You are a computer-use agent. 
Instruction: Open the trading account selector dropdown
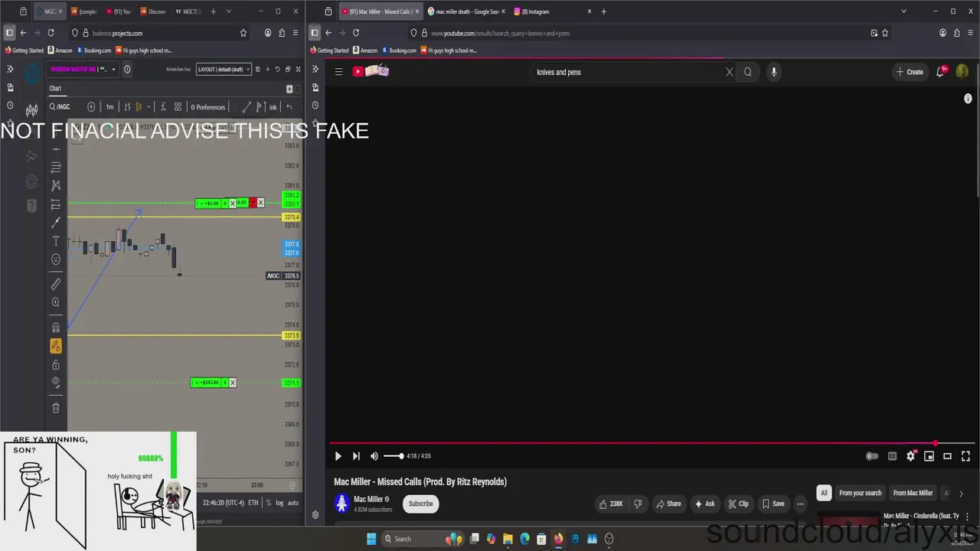point(83,69)
